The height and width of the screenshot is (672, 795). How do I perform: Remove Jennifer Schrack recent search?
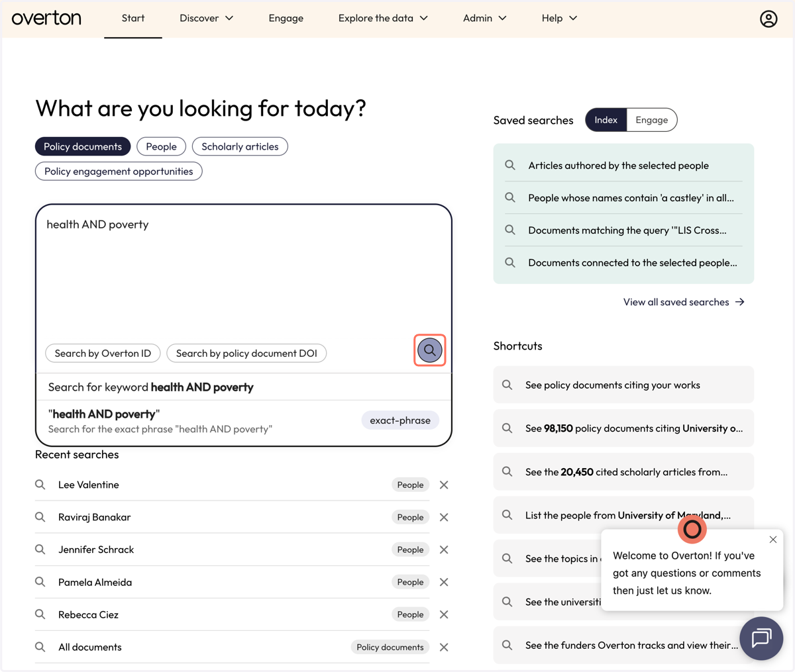[444, 550]
